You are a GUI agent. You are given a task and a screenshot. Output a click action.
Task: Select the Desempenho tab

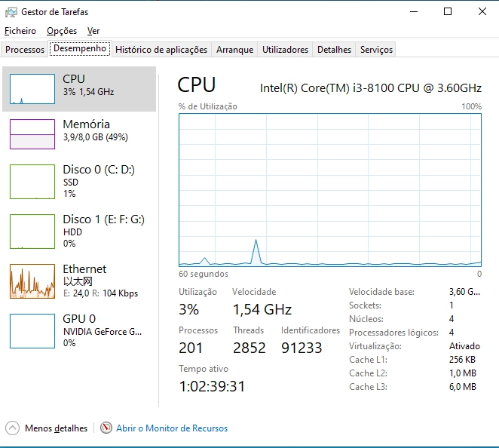tap(80, 49)
